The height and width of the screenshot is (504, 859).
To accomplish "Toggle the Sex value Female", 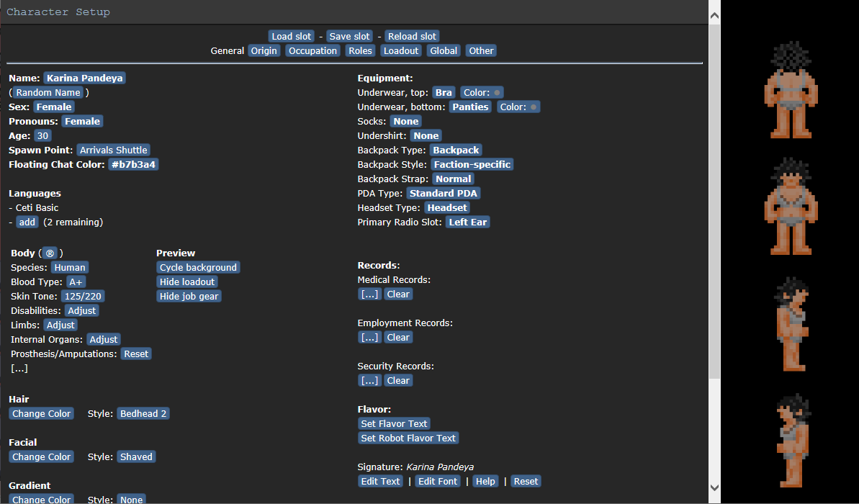I will (x=54, y=107).
